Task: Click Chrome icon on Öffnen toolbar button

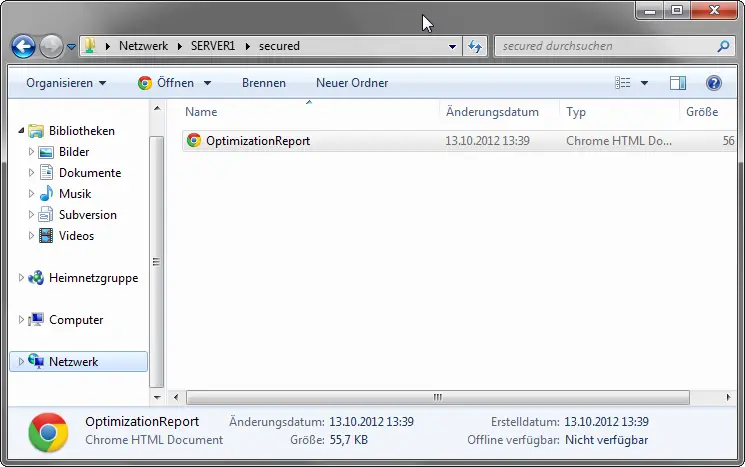Action: tap(145, 83)
